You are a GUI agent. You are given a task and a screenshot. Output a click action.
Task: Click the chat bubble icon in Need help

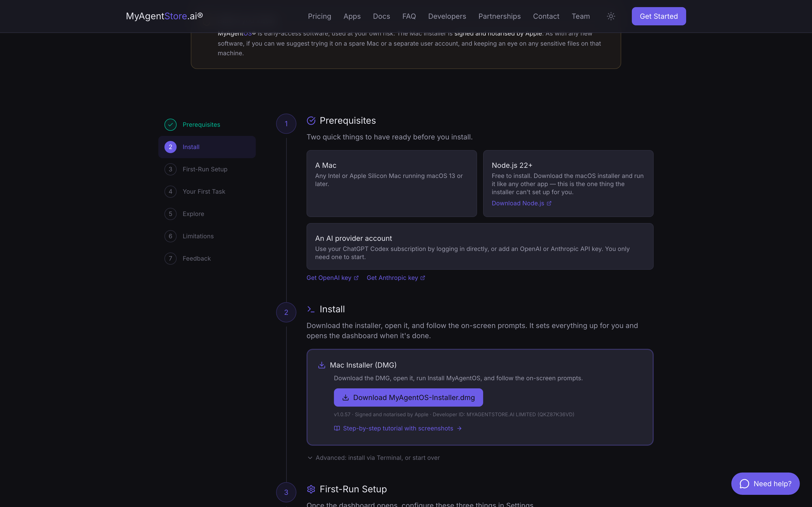(744, 483)
